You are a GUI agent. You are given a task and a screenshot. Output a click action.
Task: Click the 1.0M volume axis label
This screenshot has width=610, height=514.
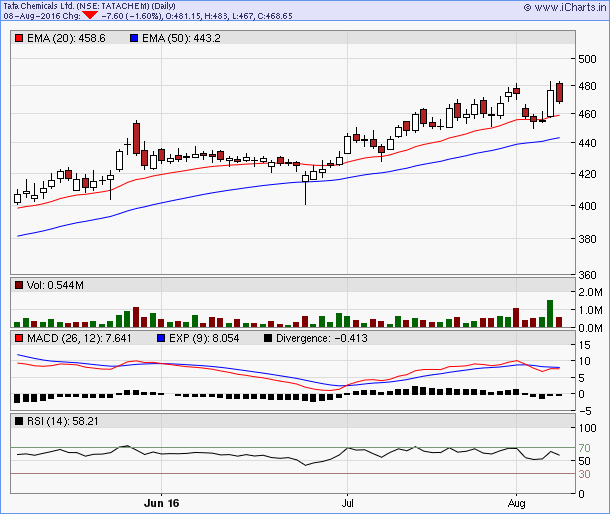(x=590, y=311)
